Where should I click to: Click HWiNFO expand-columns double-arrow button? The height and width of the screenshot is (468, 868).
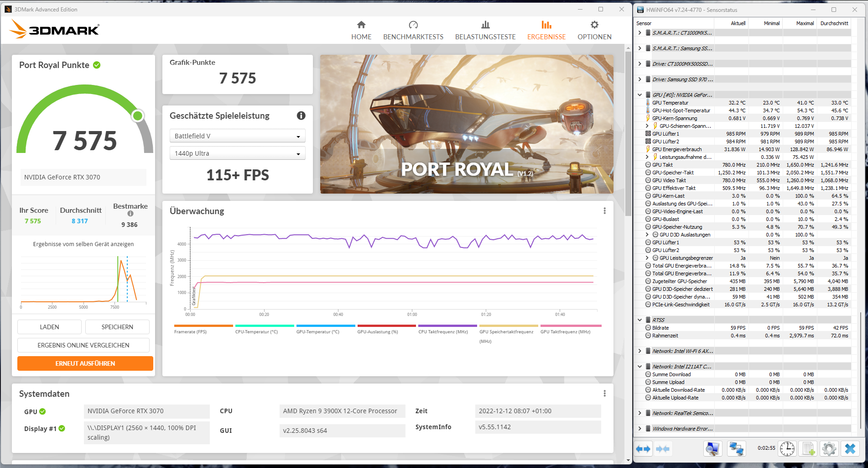[643, 449]
